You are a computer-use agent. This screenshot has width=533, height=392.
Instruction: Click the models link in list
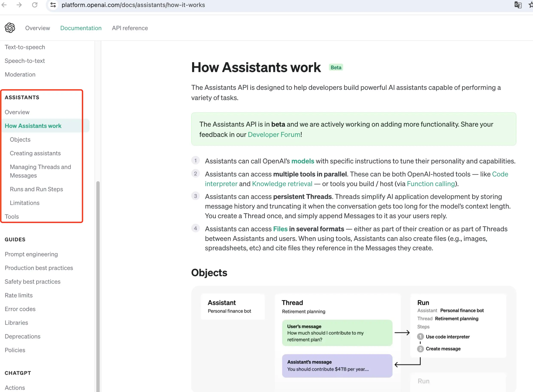(x=303, y=161)
